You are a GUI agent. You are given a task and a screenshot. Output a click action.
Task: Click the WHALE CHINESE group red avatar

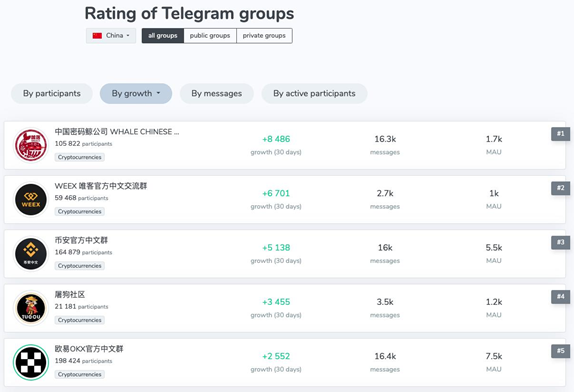click(x=31, y=145)
